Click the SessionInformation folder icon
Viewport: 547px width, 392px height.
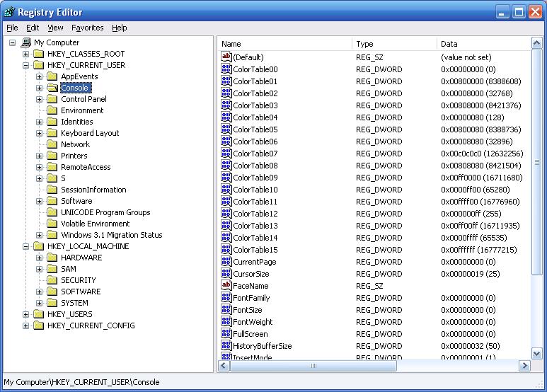[x=52, y=190]
